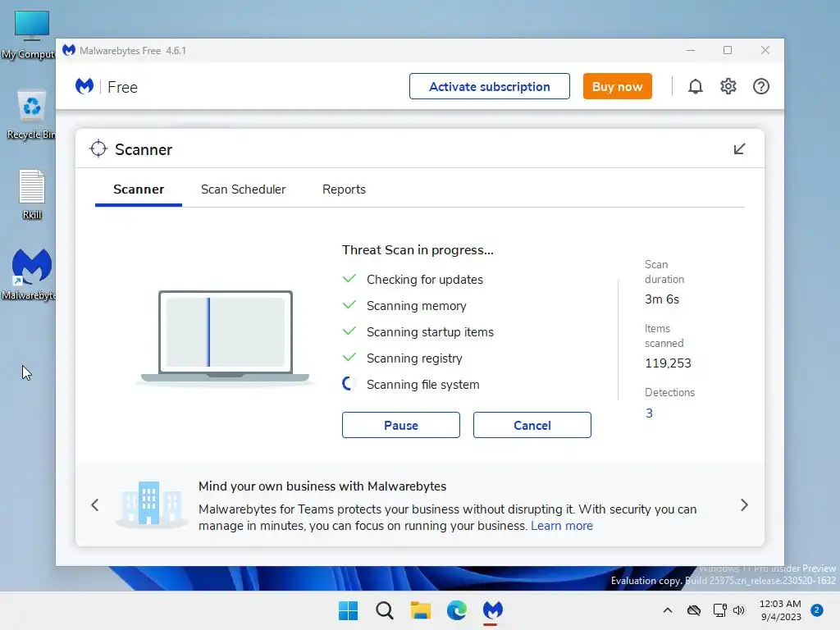Show next promotional banner

[744, 504]
